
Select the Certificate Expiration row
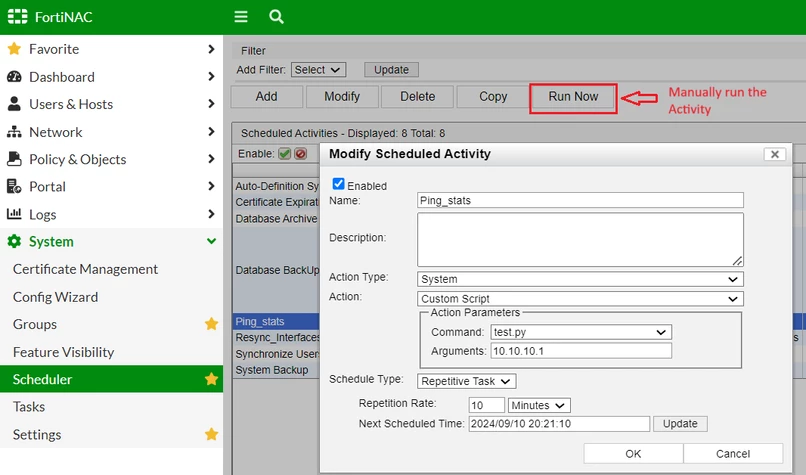276,202
